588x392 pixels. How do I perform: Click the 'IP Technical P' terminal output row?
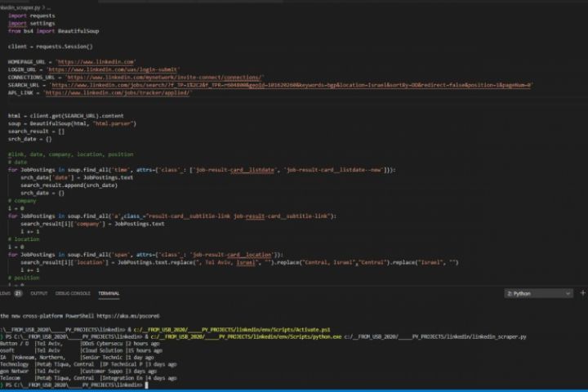click(88, 364)
